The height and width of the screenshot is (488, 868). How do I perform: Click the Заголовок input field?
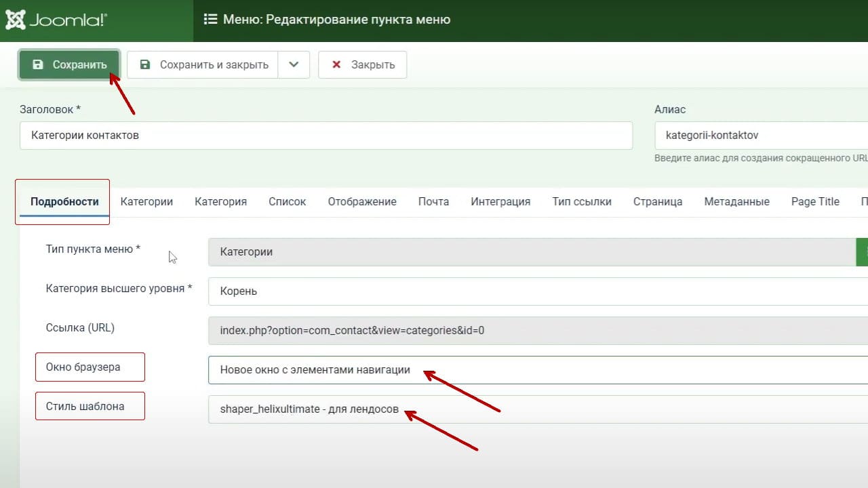(x=326, y=136)
